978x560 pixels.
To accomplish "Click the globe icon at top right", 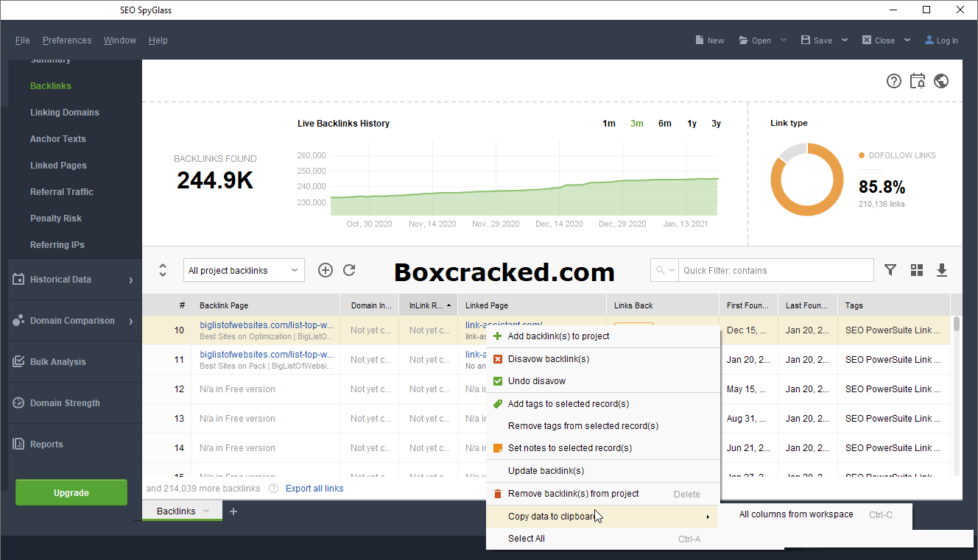I will 941,81.
